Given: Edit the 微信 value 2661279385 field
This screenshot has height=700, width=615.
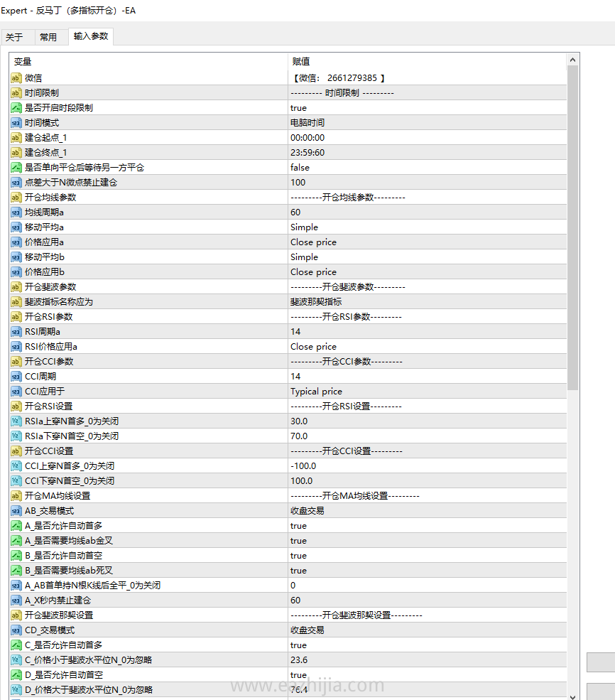Looking at the screenshot, I should point(428,78).
